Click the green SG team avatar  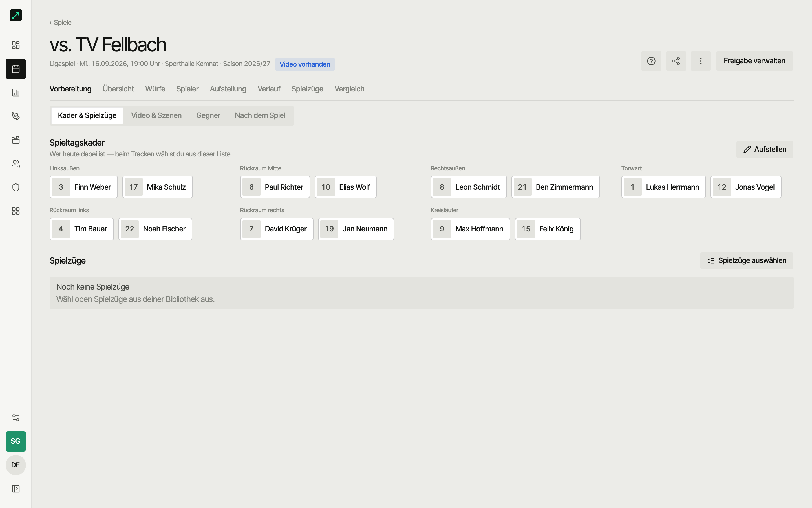point(16,441)
